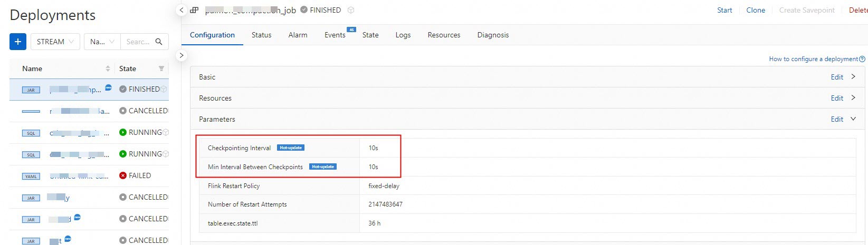Open the Events tab

(x=335, y=35)
